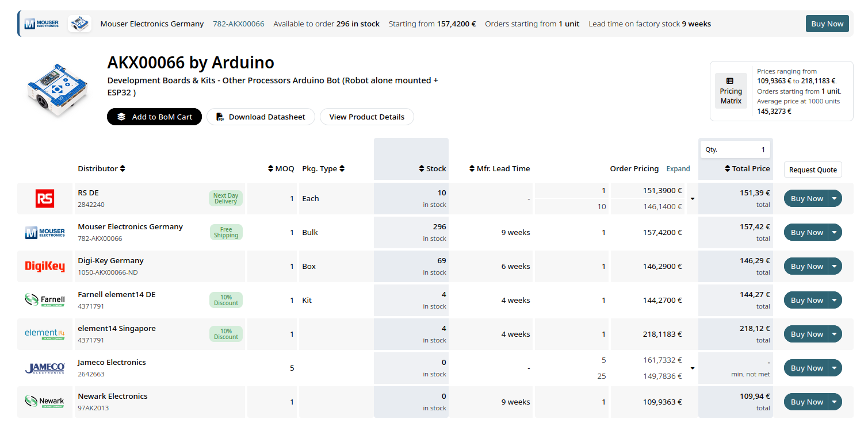The image size is (868, 431).
Task: Click the 296 stock value in the Mouser row
Action: pos(439,226)
